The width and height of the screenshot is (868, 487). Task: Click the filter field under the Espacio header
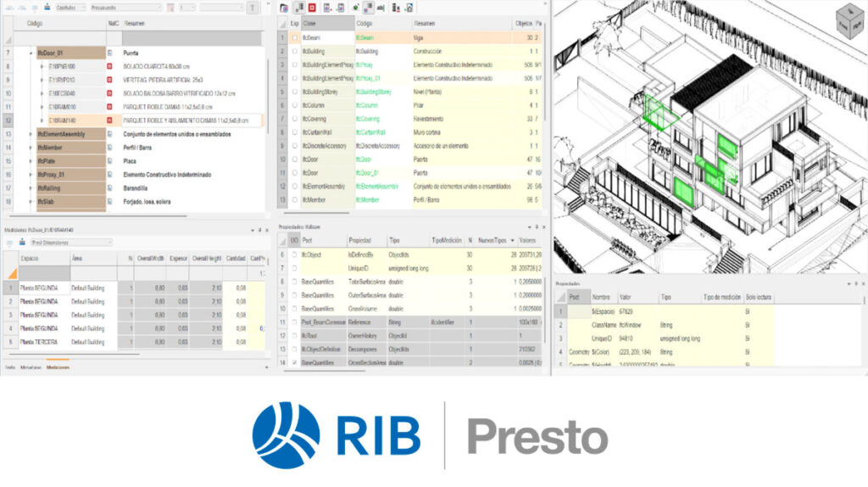tap(44, 272)
